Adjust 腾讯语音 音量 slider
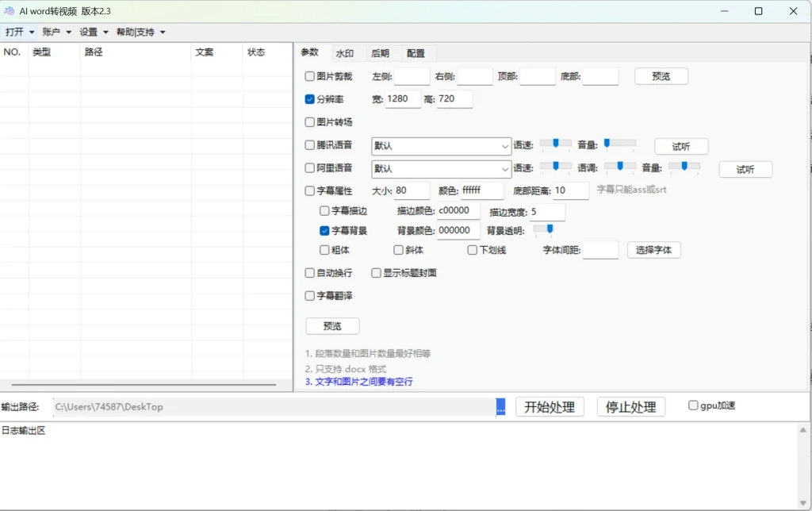This screenshot has width=812, height=511. click(620, 144)
